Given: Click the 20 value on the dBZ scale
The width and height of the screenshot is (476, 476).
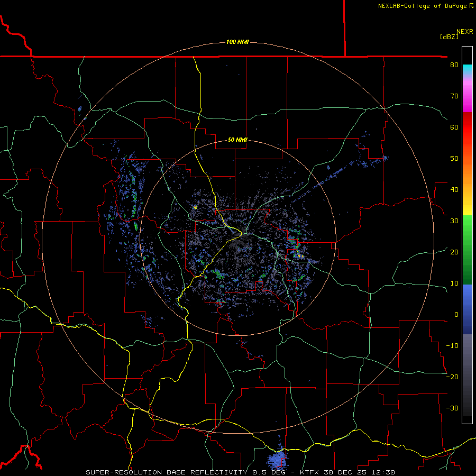Looking at the screenshot, I should tap(454, 252).
